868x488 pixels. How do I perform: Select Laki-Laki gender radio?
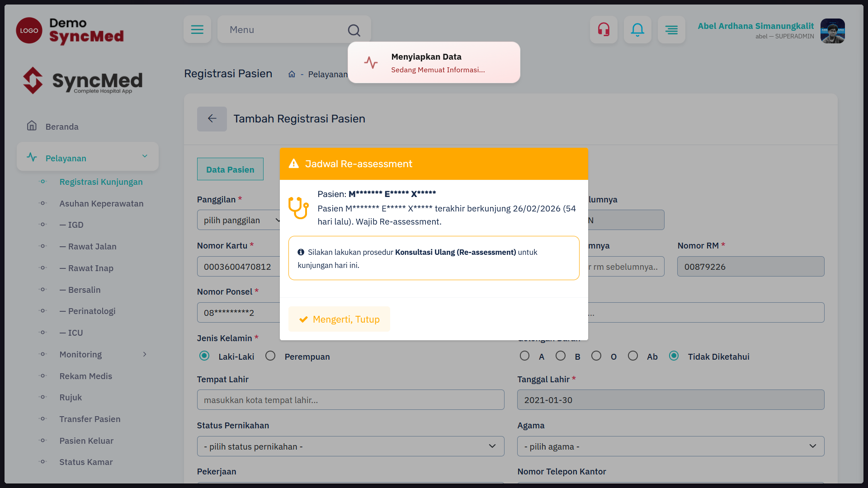(x=204, y=356)
